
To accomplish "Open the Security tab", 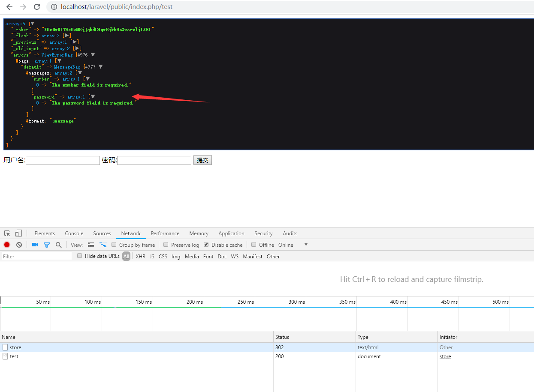I will [263, 233].
